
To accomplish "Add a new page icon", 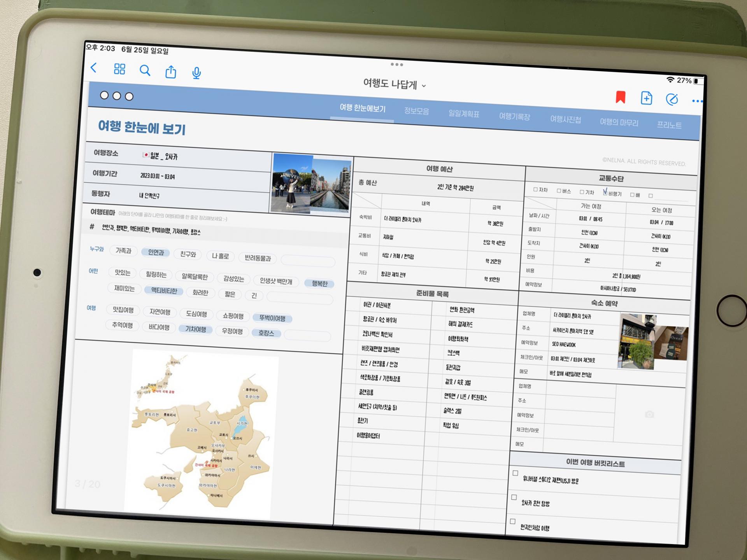I will click(646, 98).
